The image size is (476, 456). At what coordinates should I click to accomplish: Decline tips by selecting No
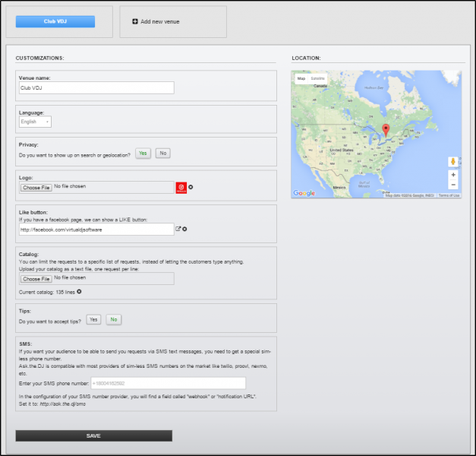tap(113, 320)
